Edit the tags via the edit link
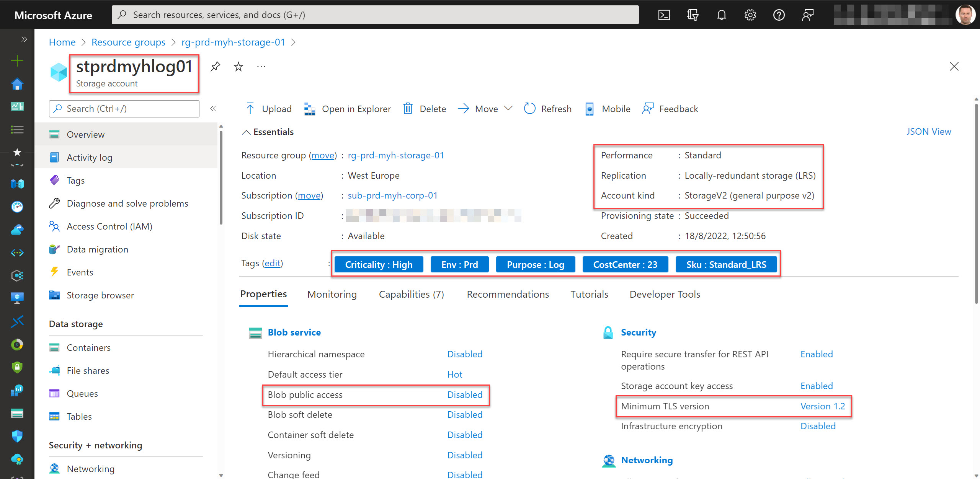Image resolution: width=980 pixels, height=479 pixels. pyautogui.click(x=272, y=263)
